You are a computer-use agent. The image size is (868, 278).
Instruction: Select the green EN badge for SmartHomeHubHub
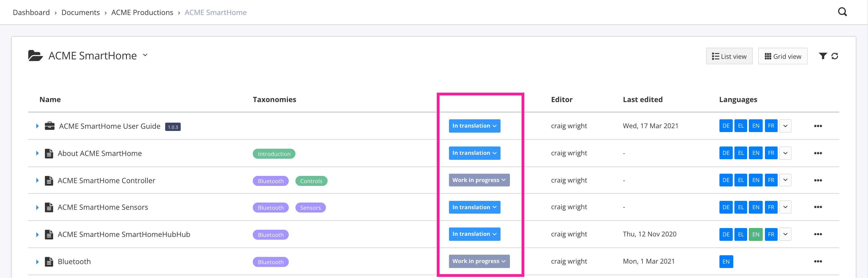[756, 234]
